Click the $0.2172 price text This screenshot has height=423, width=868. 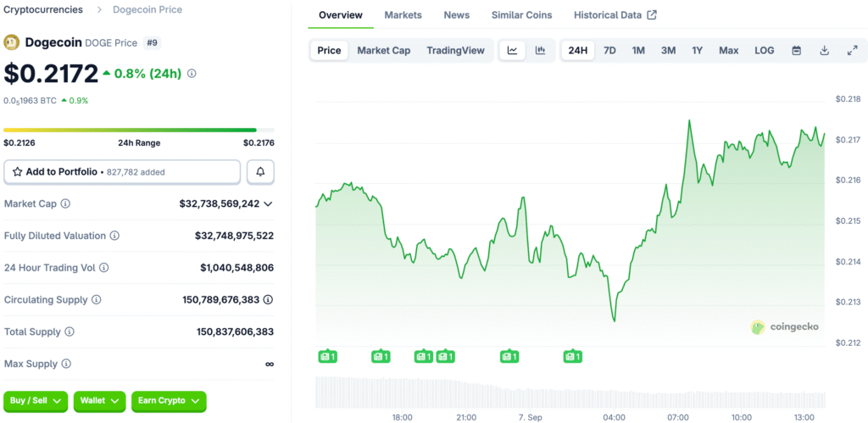pos(51,74)
